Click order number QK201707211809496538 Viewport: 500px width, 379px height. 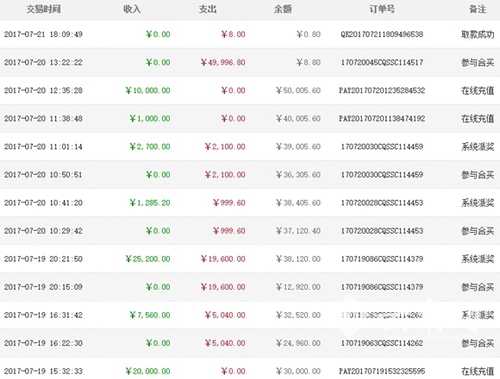pos(382,34)
